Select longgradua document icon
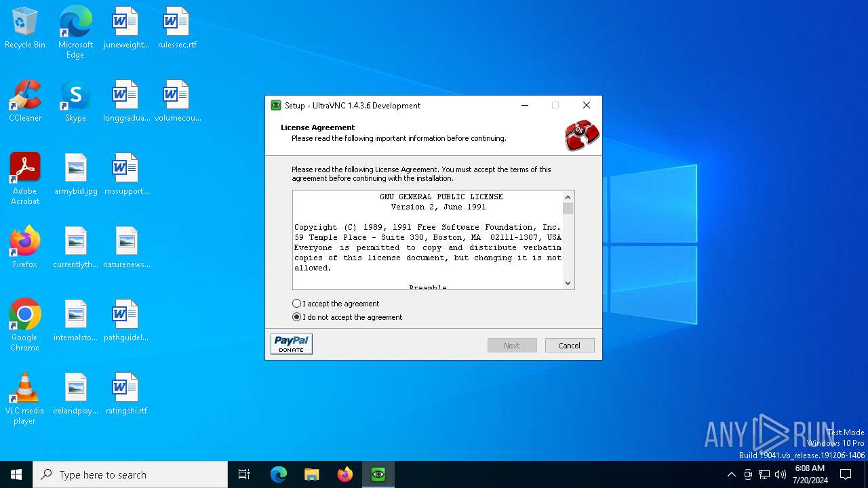This screenshot has height=488, width=868. 126,101
